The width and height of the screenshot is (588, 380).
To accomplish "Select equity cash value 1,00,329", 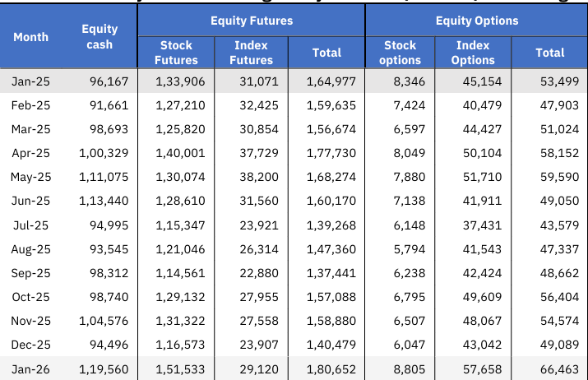I will pos(104,154).
